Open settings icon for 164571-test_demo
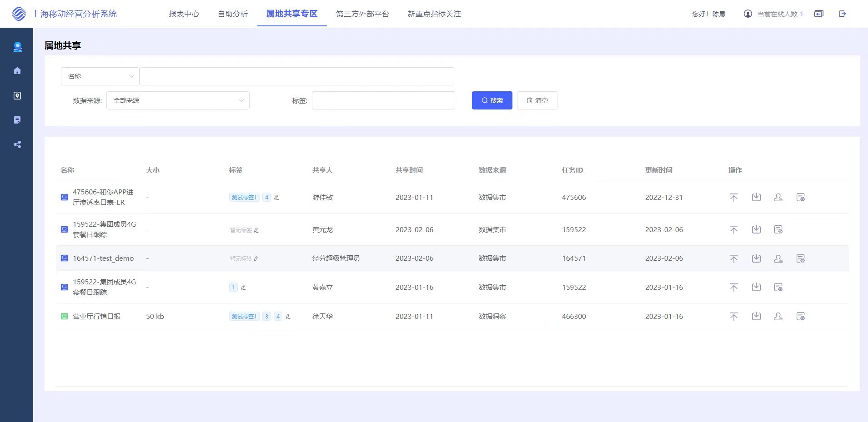The width and height of the screenshot is (868, 422). coord(801,258)
